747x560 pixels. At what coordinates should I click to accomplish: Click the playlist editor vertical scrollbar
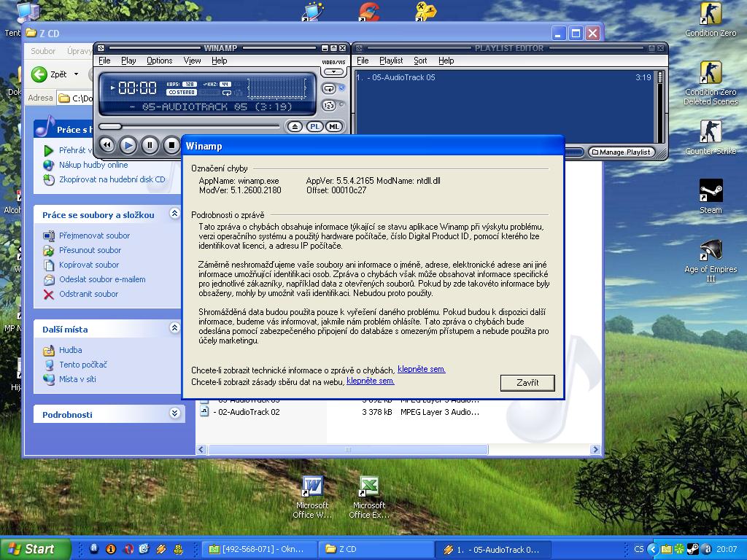(x=660, y=106)
